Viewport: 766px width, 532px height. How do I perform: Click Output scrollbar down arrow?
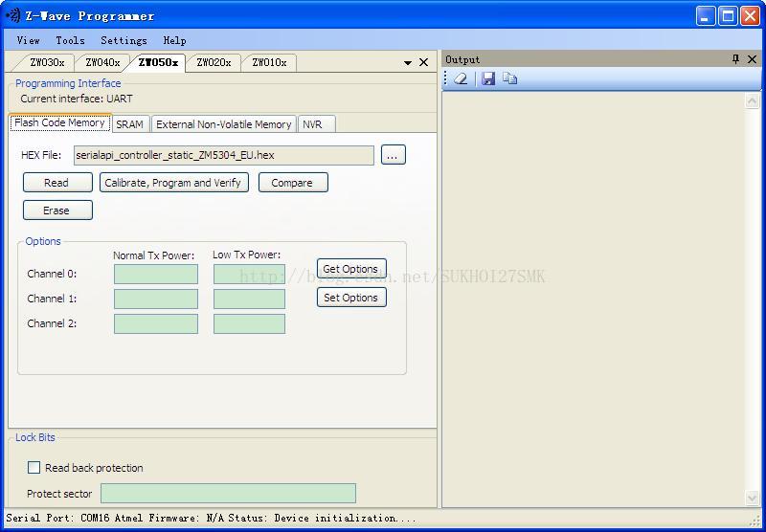(x=752, y=498)
